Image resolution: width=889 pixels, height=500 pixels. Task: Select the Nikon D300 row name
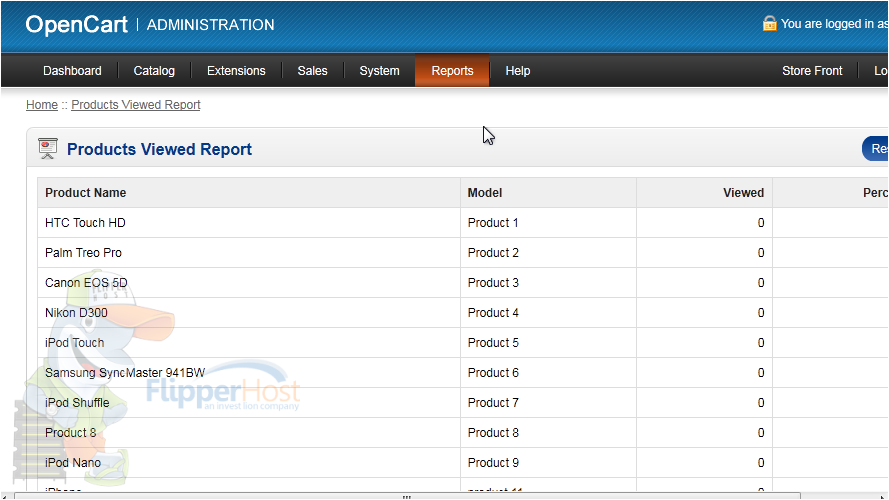pyautogui.click(x=76, y=313)
